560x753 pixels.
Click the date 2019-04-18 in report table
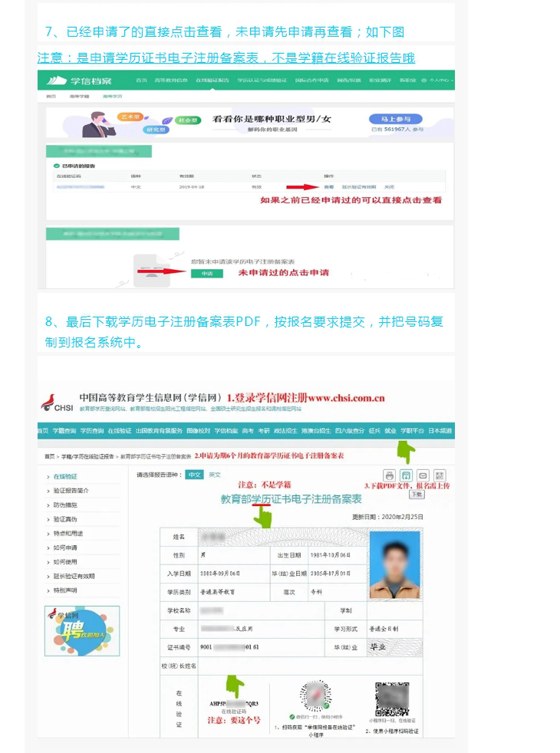pos(191,187)
